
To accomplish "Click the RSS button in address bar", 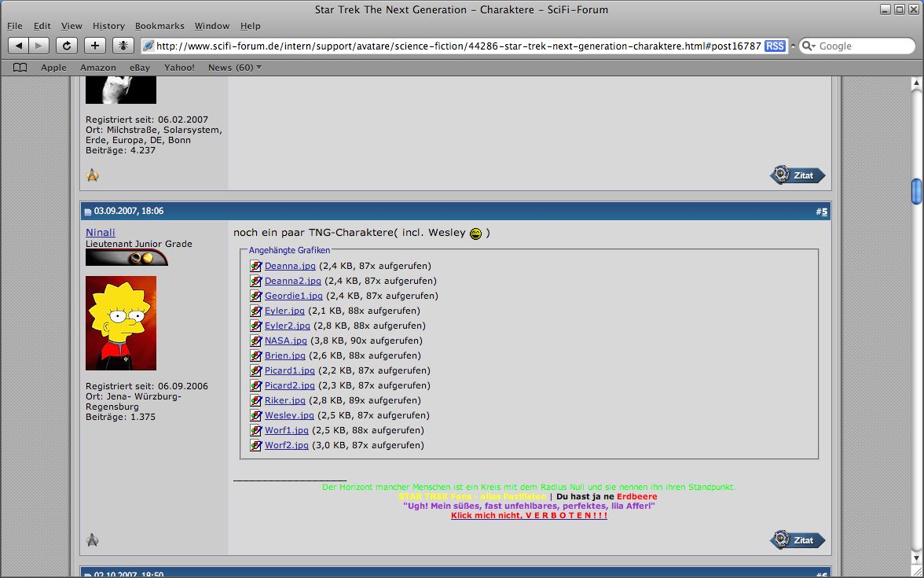I will 775,46.
